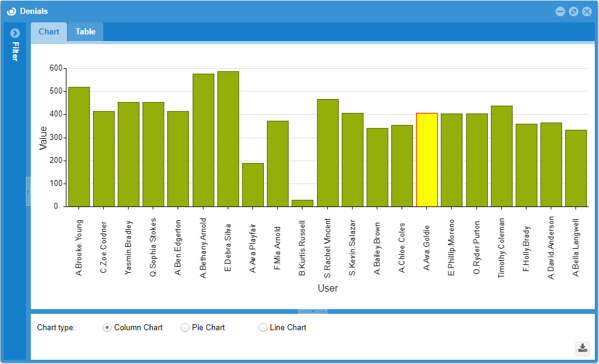
Task: Open the vertical Filter sidebar label
Action: [x=15, y=52]
